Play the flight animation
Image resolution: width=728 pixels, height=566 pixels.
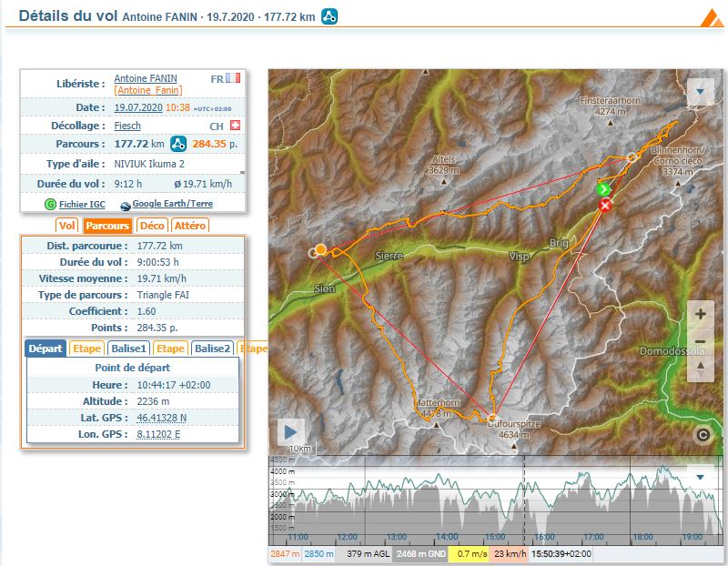tap(290, 431)
